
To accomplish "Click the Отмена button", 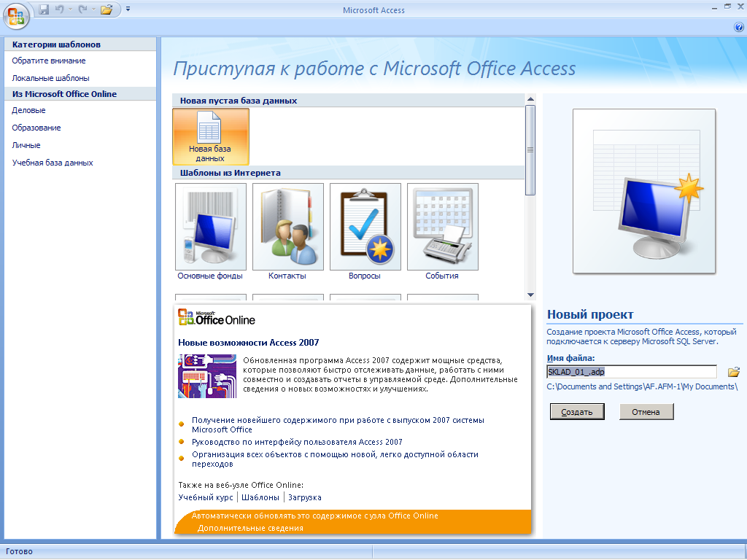I will 646,412.
